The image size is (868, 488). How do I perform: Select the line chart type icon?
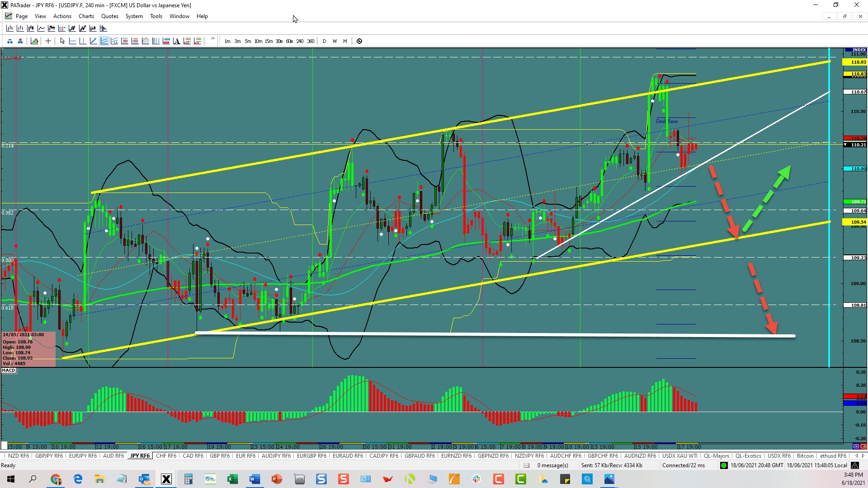(x=41, y=28)
